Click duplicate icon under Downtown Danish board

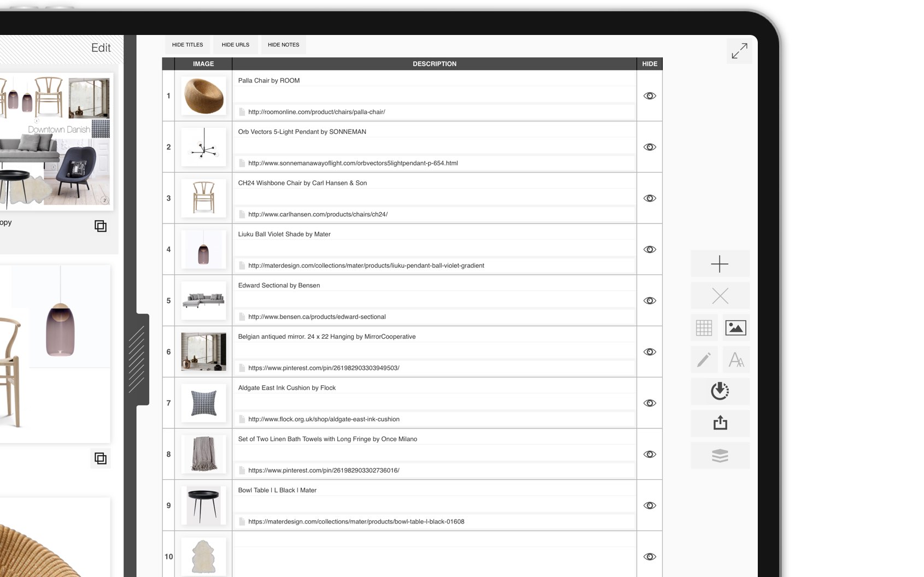click(x=101, y=226)
